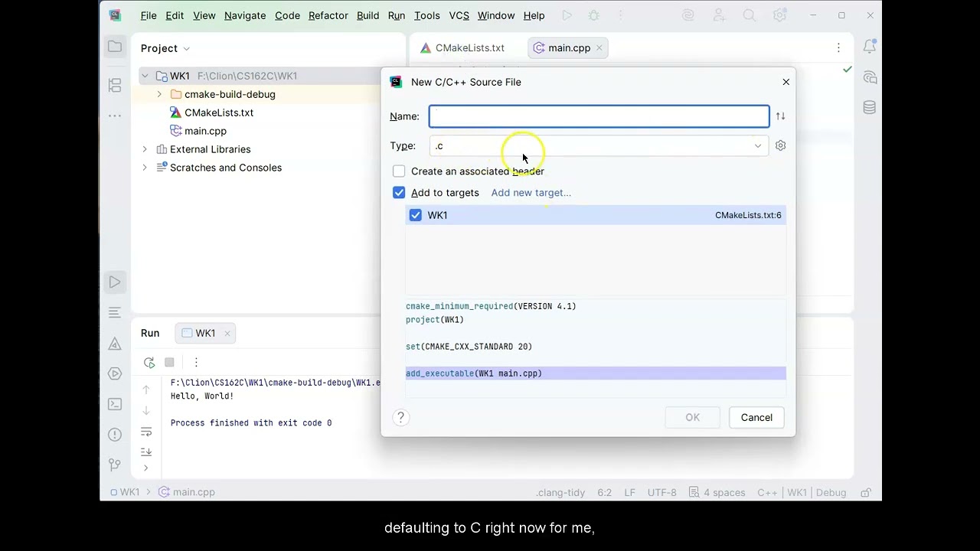Open editor tabs options three-dot menu
Screen dimensions: 980x551
(839, 47)
